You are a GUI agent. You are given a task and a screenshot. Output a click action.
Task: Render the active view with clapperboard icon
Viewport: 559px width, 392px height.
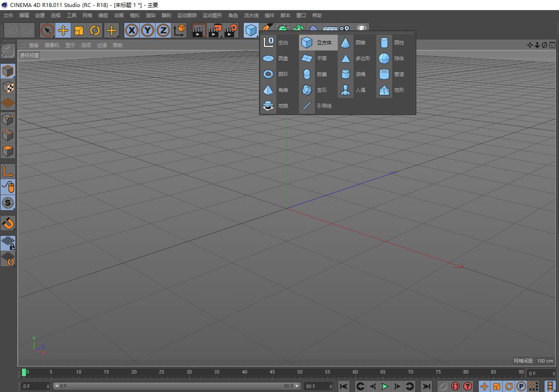point(199,30)
